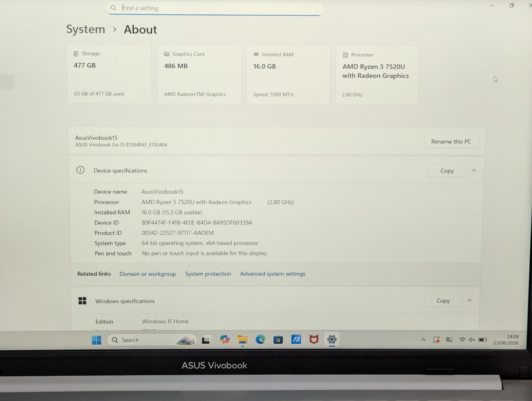Screen dimensions: 532x401
Task: Click the Storage icon on card
Action: 76,54
